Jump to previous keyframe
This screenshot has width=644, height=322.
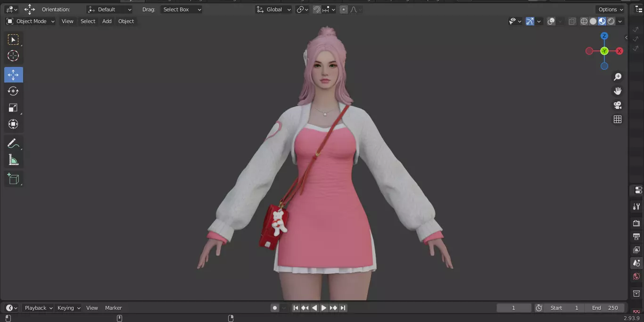tap(305, 308)
